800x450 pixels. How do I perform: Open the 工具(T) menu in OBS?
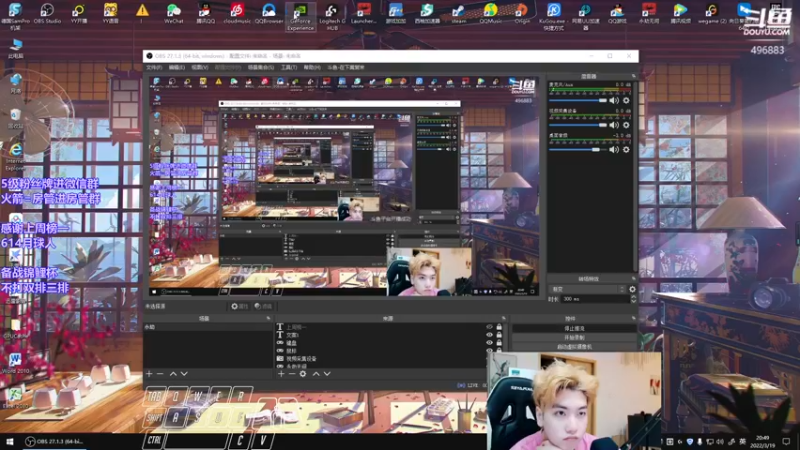coord(289,67)
